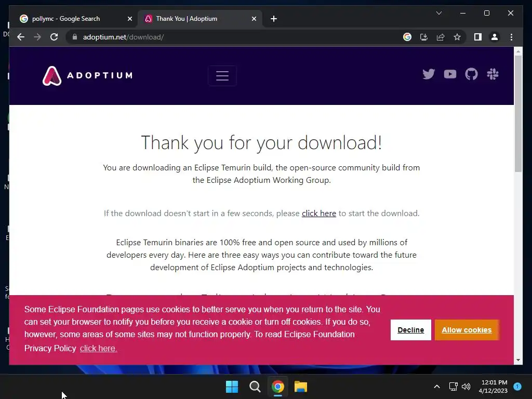Toggle Chrome side panel

point(478,37)
